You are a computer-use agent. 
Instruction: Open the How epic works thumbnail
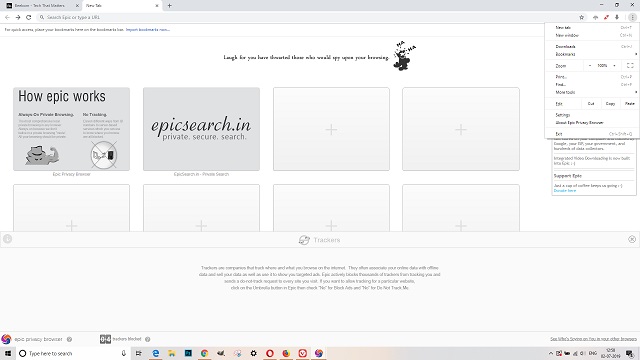coord(71,129)
